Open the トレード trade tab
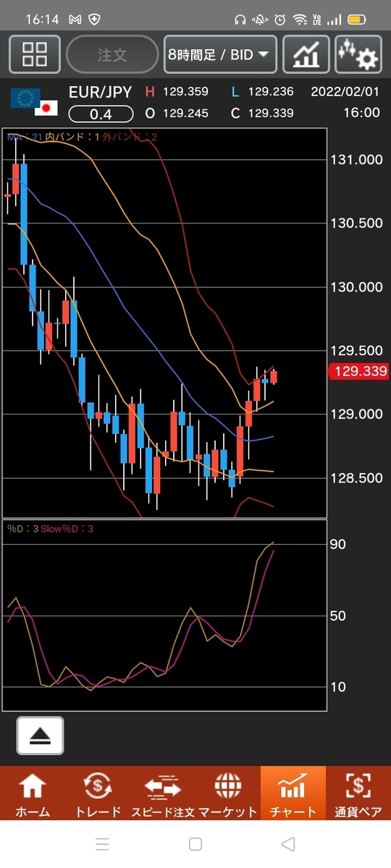 [x=98, y=795]
